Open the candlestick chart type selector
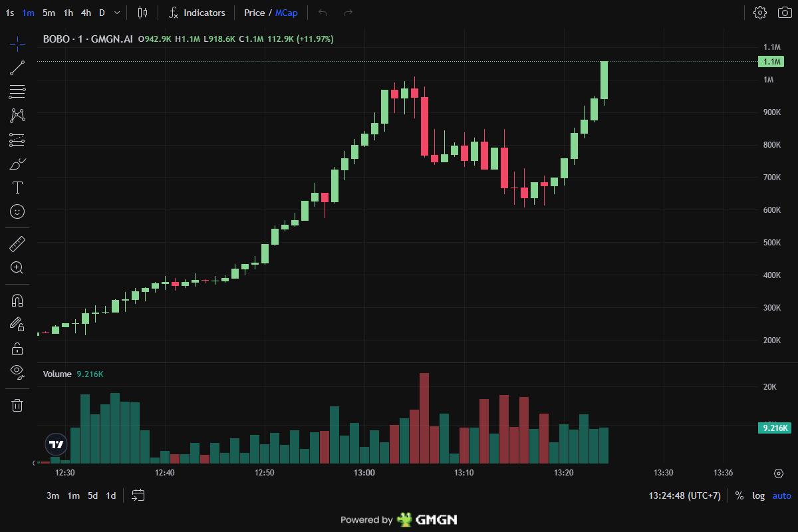The image size is (798, 532). [x=142, y=13]
